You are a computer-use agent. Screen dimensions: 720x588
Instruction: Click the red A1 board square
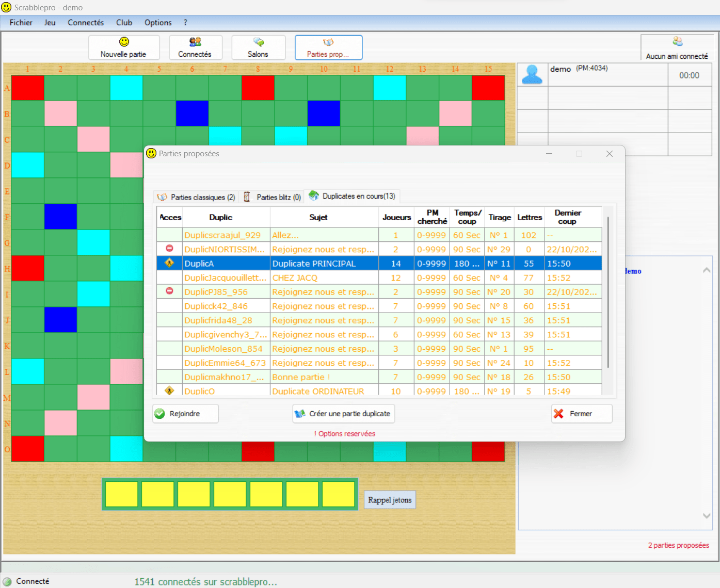click(x=28, y=88)
